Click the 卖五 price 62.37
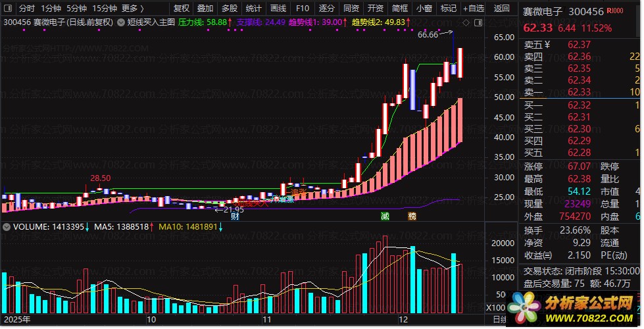 [x=579, y=44]
